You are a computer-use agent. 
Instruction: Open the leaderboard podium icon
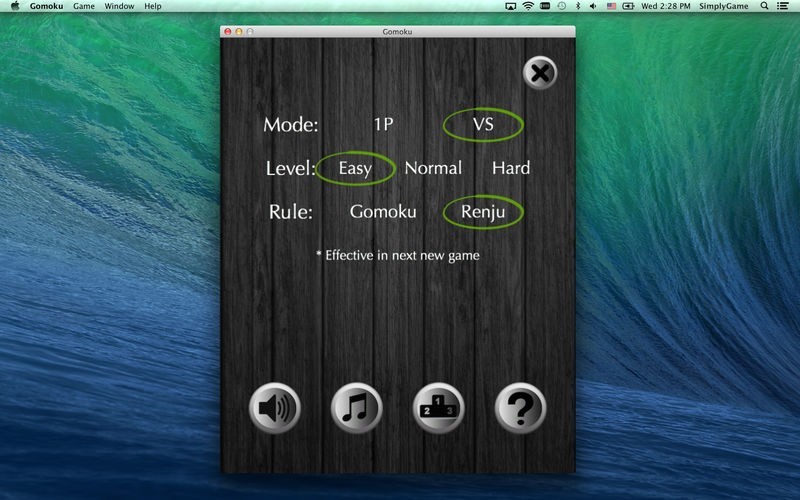coord(438,408)
